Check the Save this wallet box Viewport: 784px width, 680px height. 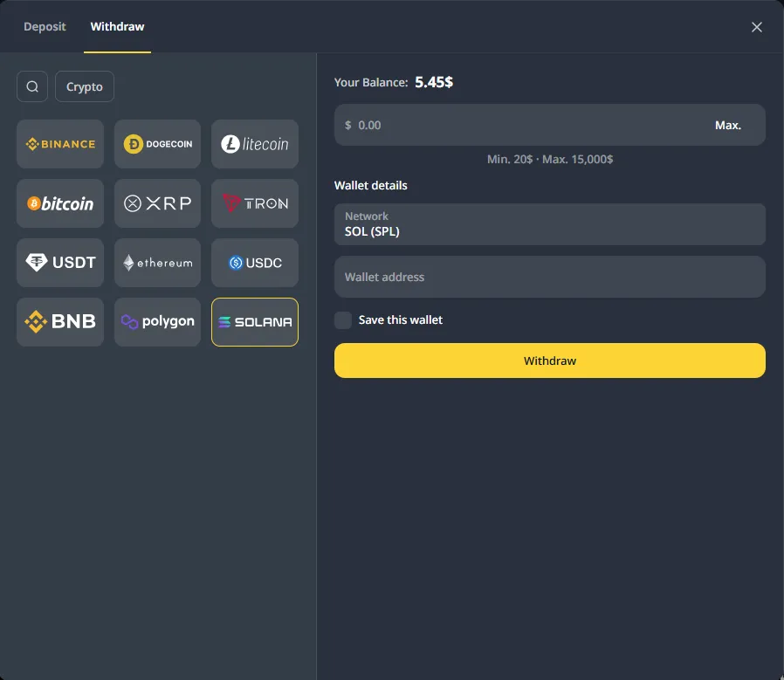coord(343,320)
